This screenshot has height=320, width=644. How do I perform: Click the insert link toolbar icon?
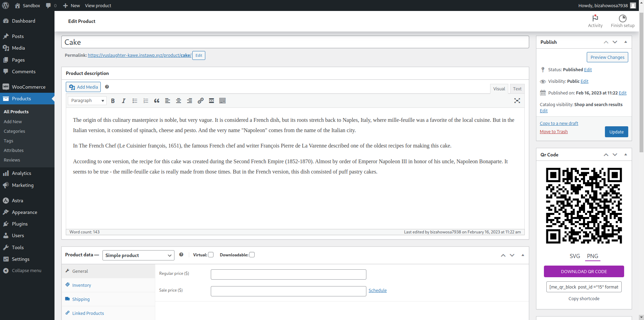click(201, 101)
